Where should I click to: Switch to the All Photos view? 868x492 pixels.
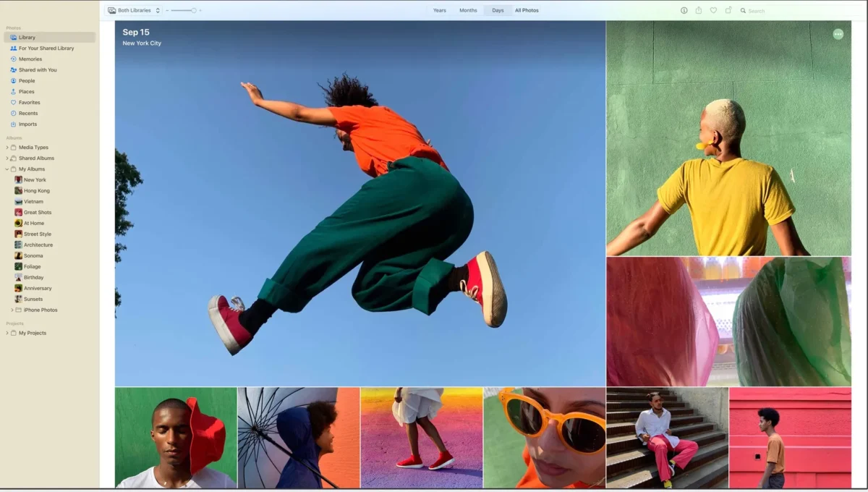(x=527, y=10)
